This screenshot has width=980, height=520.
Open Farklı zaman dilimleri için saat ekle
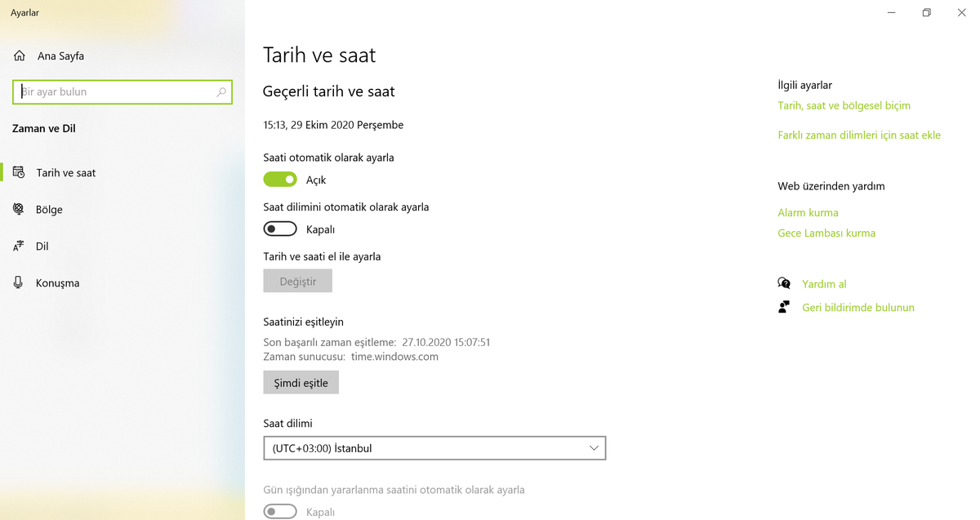tap(859, 135)
